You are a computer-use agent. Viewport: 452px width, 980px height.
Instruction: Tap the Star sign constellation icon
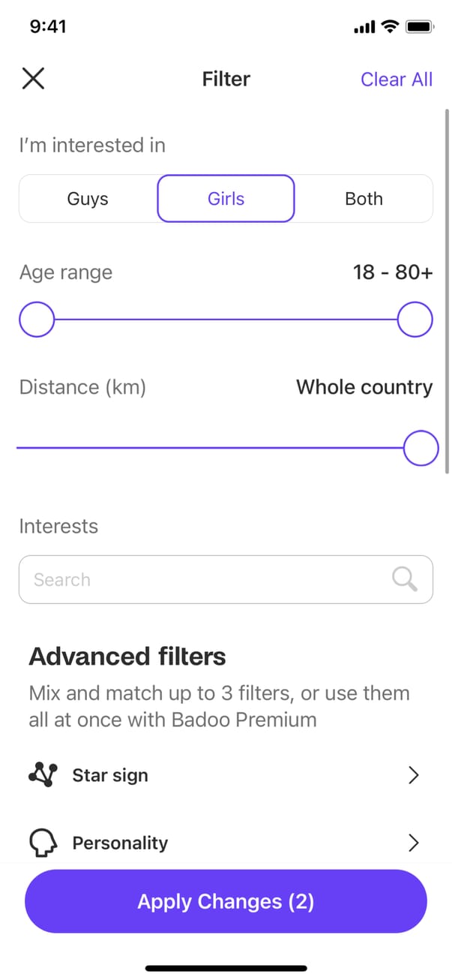click(x=42, y=775)
